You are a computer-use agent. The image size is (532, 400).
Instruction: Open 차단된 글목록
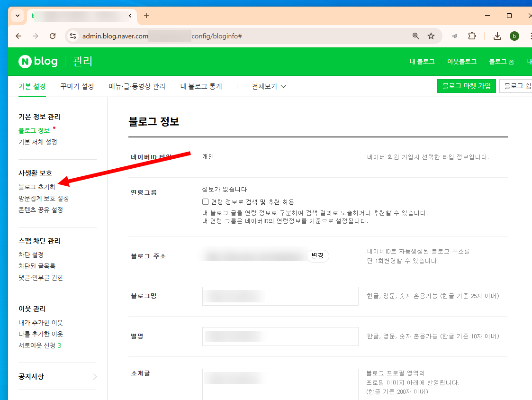(x=37, y=266)
